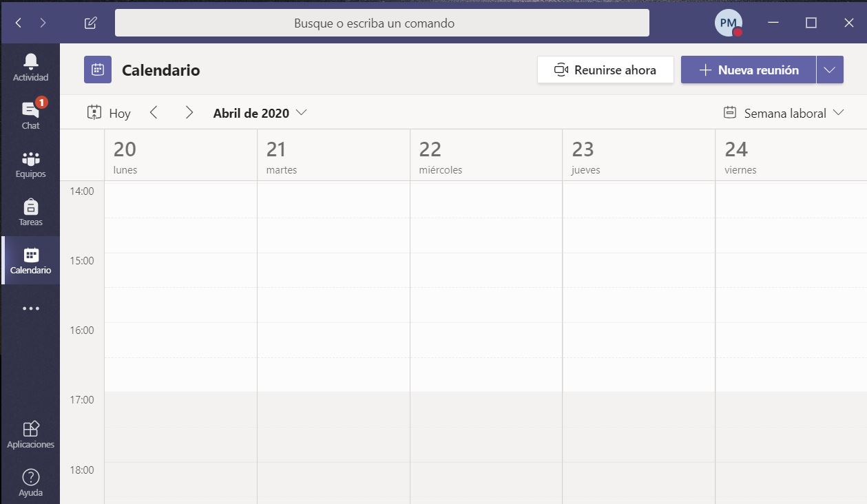This screenshot has height=504, width=867.
Task: Open Tareas backpack icon
Action: tap(30, 212)
